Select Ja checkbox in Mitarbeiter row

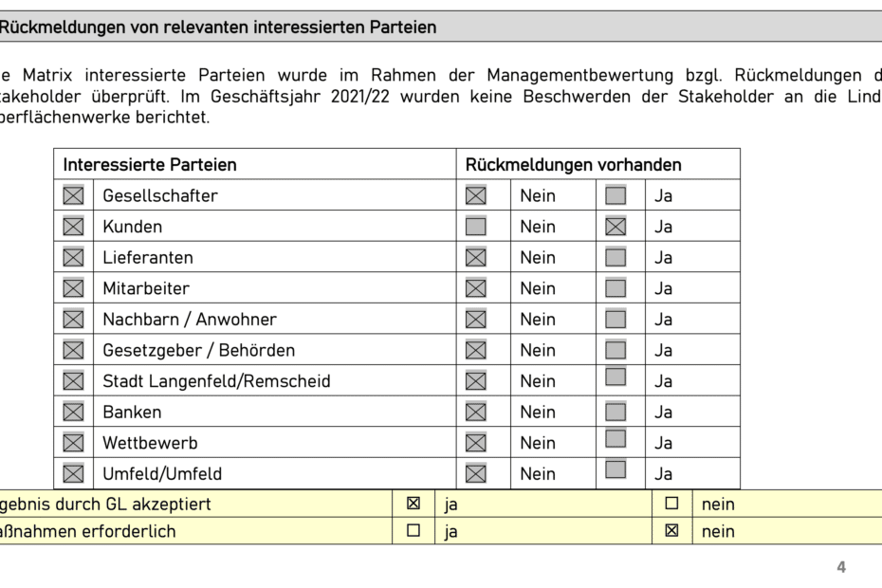616,288
